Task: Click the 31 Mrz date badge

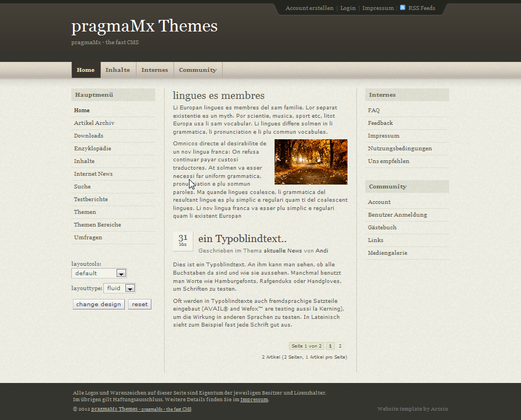Action: pos(183,240)
